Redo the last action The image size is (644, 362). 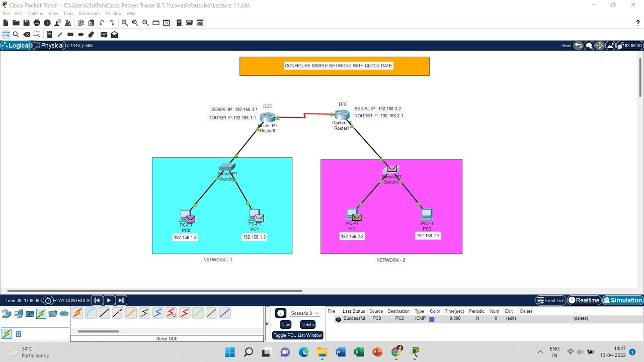click(x=112, y=23)
